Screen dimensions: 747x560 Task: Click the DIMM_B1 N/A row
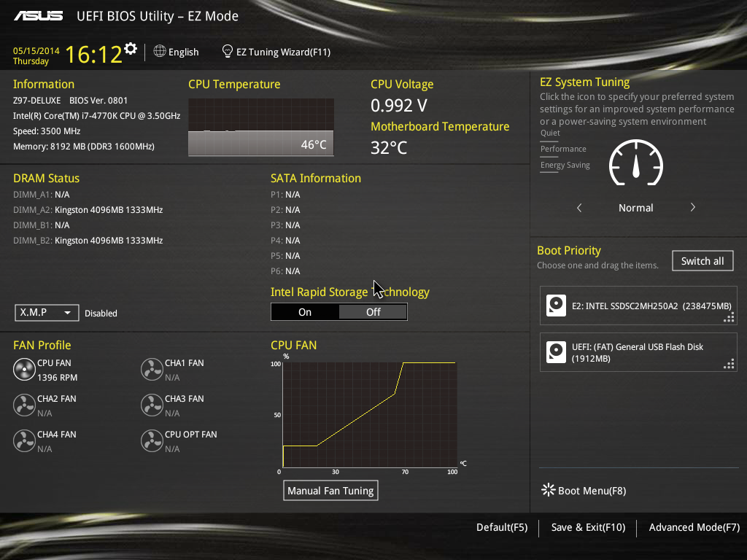[x=42, y=225]
